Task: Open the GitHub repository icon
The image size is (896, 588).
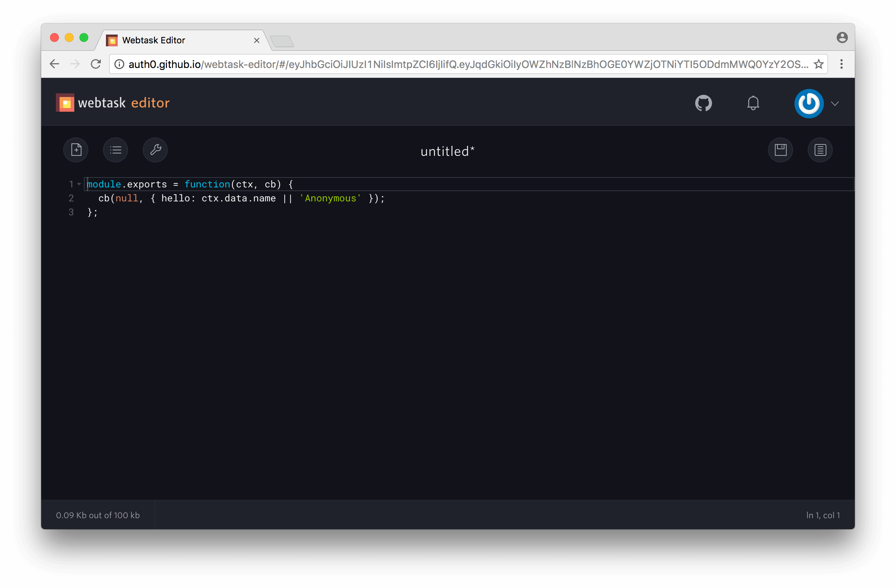Action: tap(703, 103)
